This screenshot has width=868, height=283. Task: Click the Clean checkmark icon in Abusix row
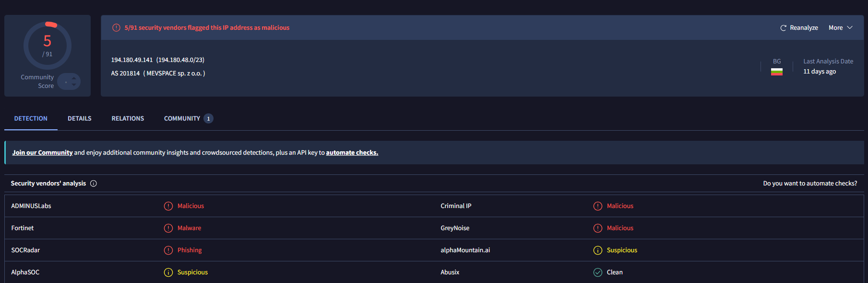pos(598,272)
